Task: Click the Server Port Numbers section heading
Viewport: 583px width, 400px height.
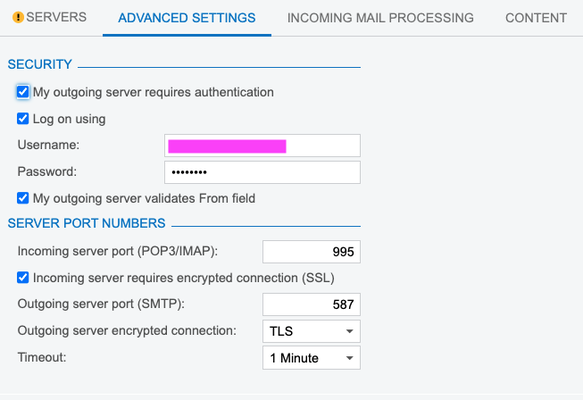Action: (x=86, y=223)
